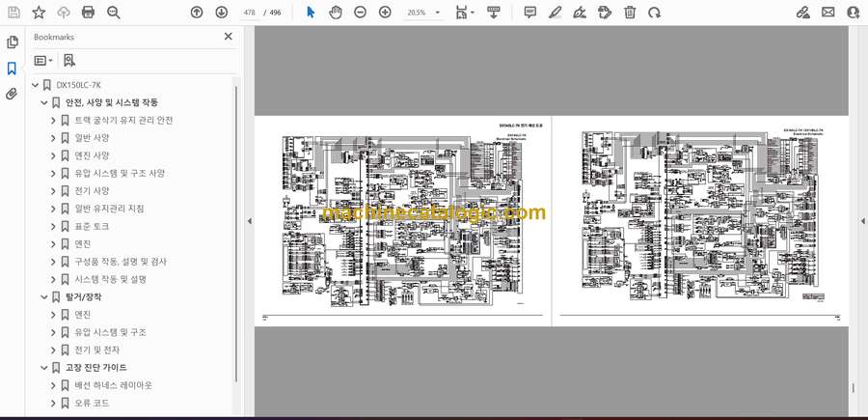
Task: Click the delete trash icon
Action: pos(630,13)
